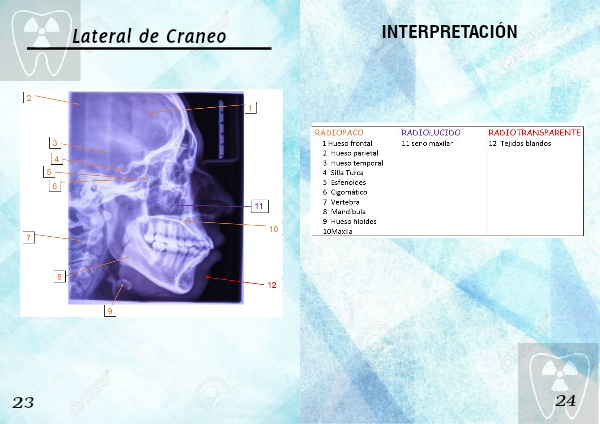Screen dimensions: 600x424
Task: Select label box number 1 on the X-ray
Action: click(x=251, y=107)
